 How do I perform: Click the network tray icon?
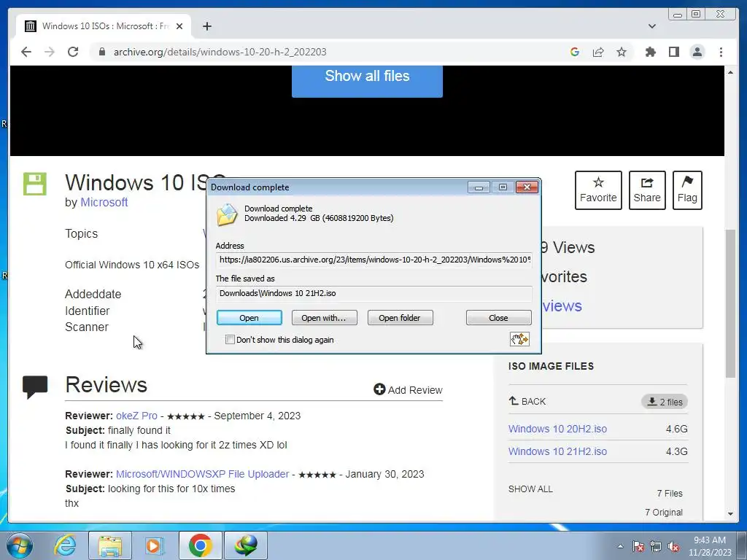[x=656, y=546]
